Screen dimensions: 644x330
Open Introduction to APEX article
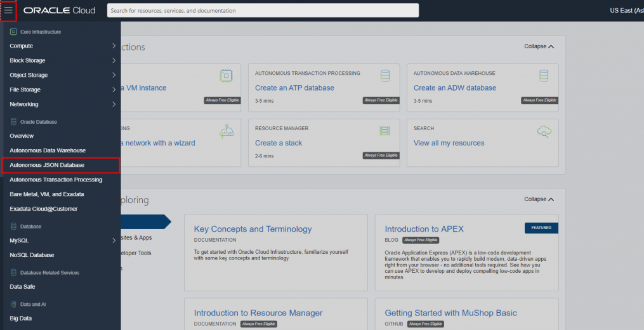pyautogui.click(x=424, y=229)
